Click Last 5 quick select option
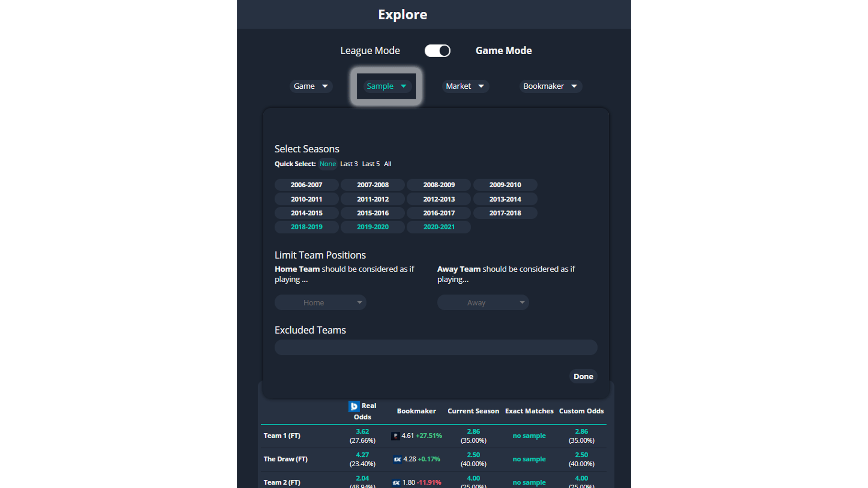The image size is (868, 488). point(371,164)
